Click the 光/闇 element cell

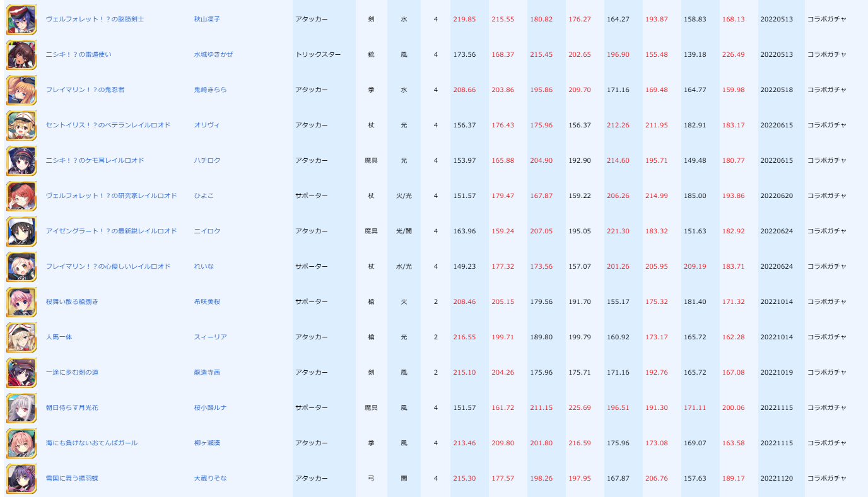coord(404,231)
